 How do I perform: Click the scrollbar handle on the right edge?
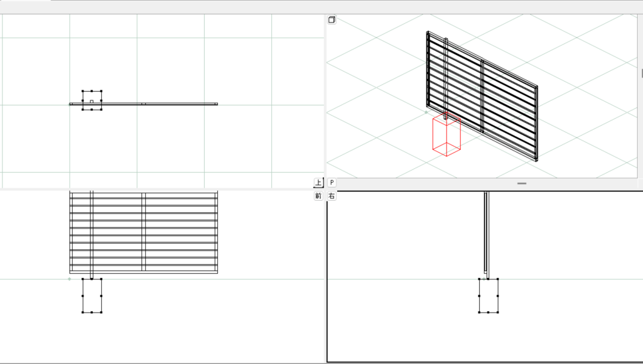[x=641, y=73]
